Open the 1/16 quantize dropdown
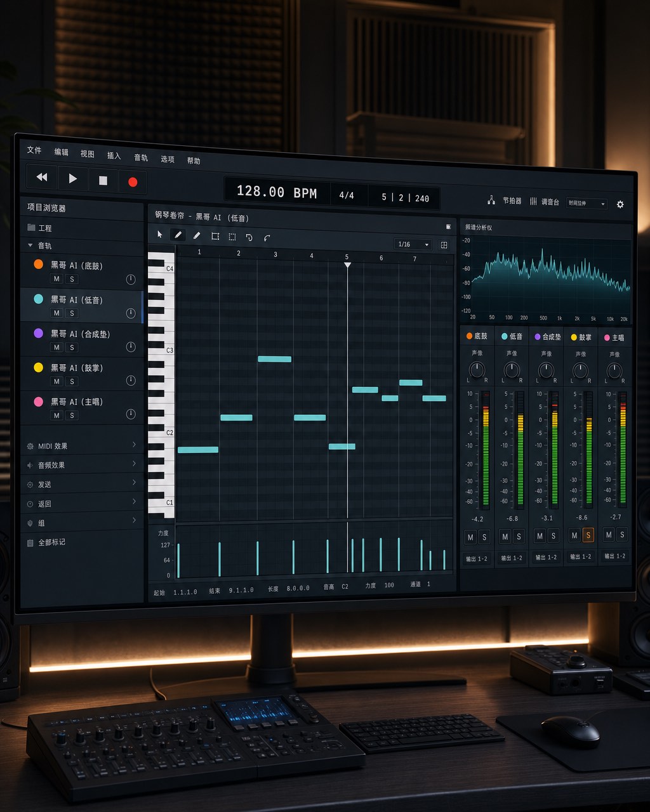 413,244
